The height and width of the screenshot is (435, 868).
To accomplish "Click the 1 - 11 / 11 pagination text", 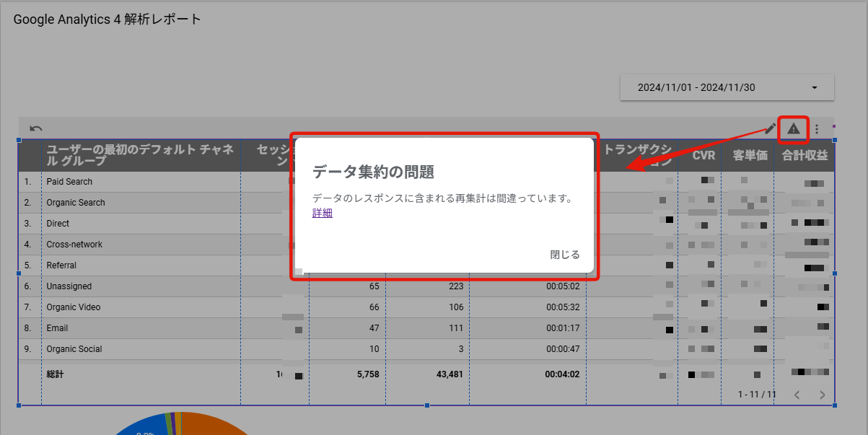I will pyautogui.click(x=757, y=395).
